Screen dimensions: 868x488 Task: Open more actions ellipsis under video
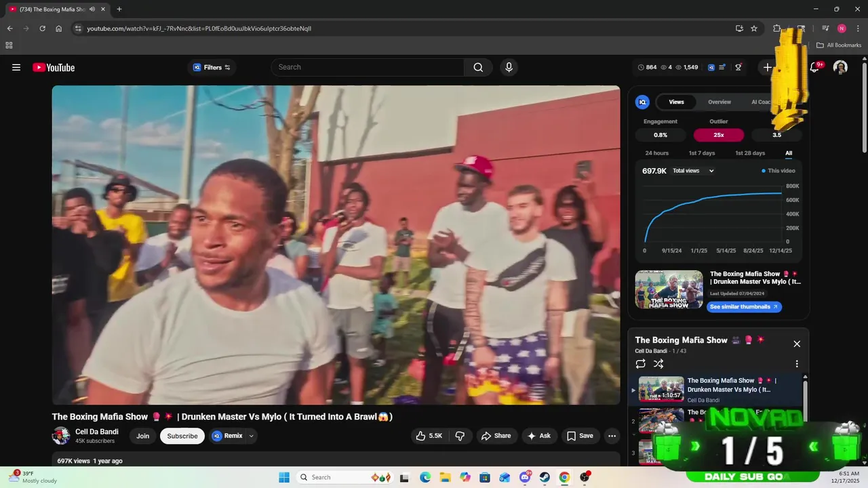(612, 436)
